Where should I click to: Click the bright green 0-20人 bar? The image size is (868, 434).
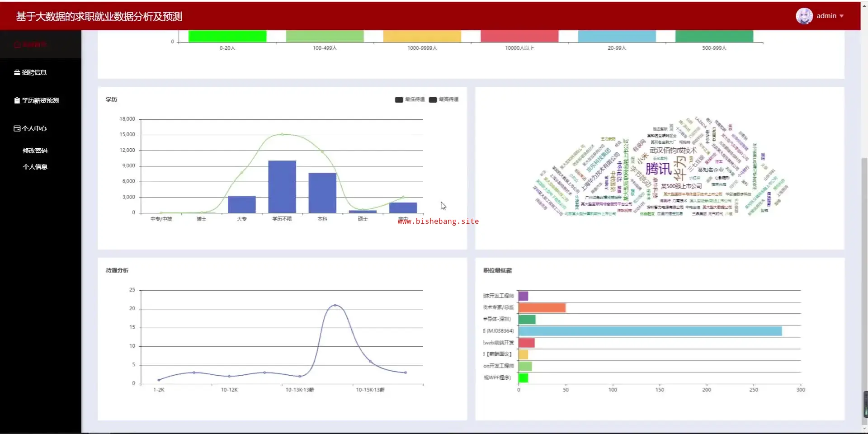click(227, 36)
